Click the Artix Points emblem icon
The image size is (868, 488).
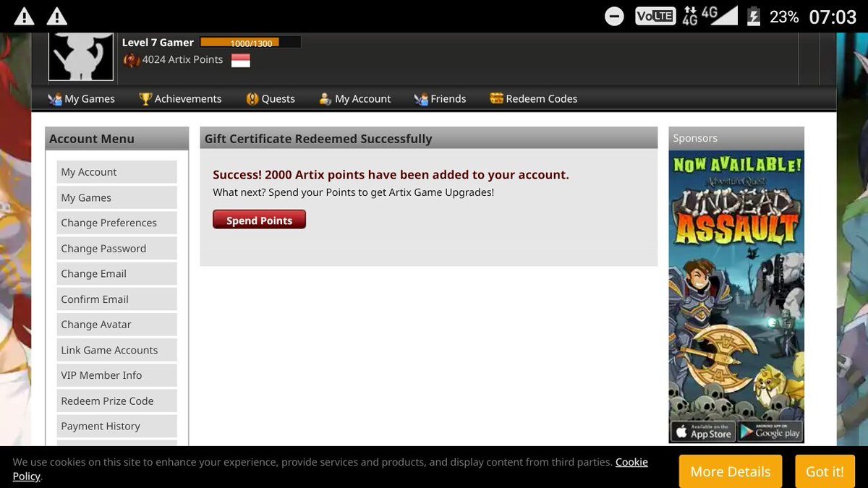(x=132, y=60)
